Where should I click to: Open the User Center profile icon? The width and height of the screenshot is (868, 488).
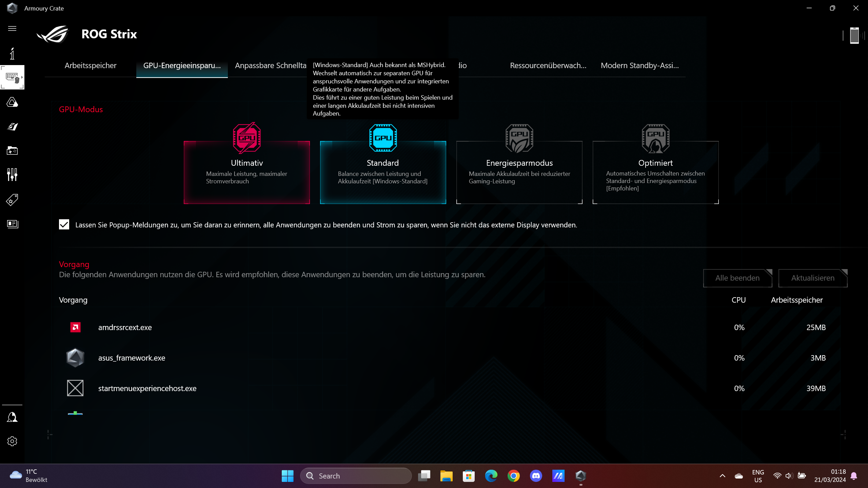point(12,417)
